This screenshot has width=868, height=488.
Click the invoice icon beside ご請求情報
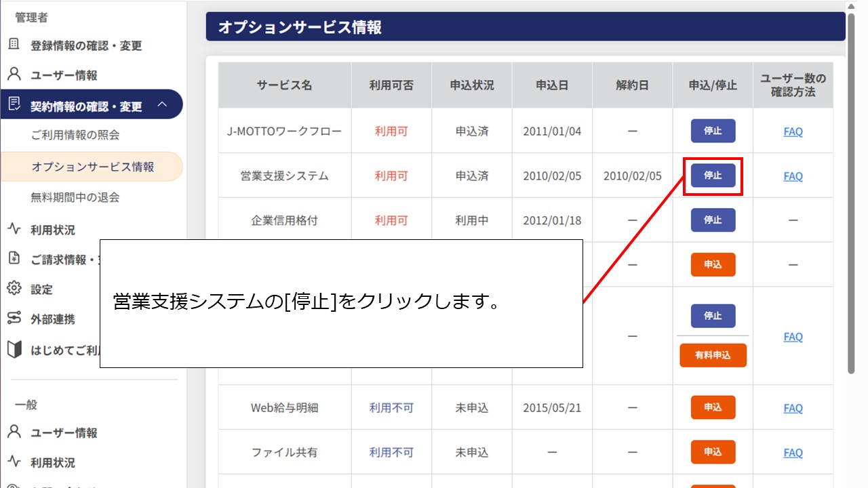click(x=14, y=259)
